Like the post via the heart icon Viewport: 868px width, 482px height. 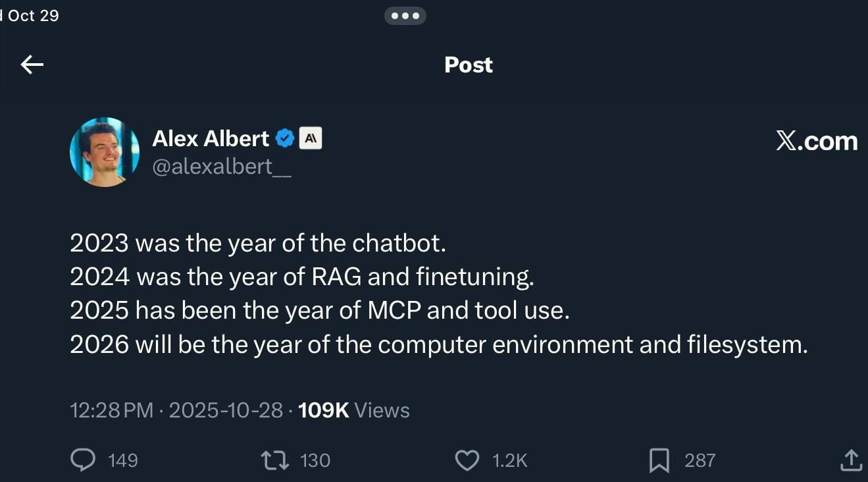pos(467,460)
